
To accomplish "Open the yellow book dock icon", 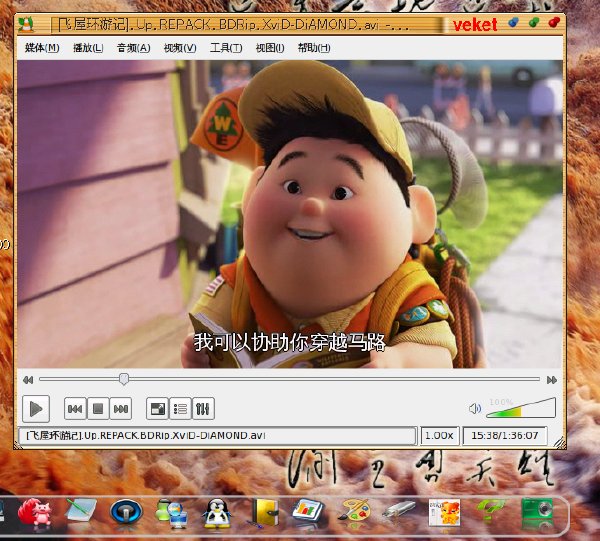I will (264, 513).
